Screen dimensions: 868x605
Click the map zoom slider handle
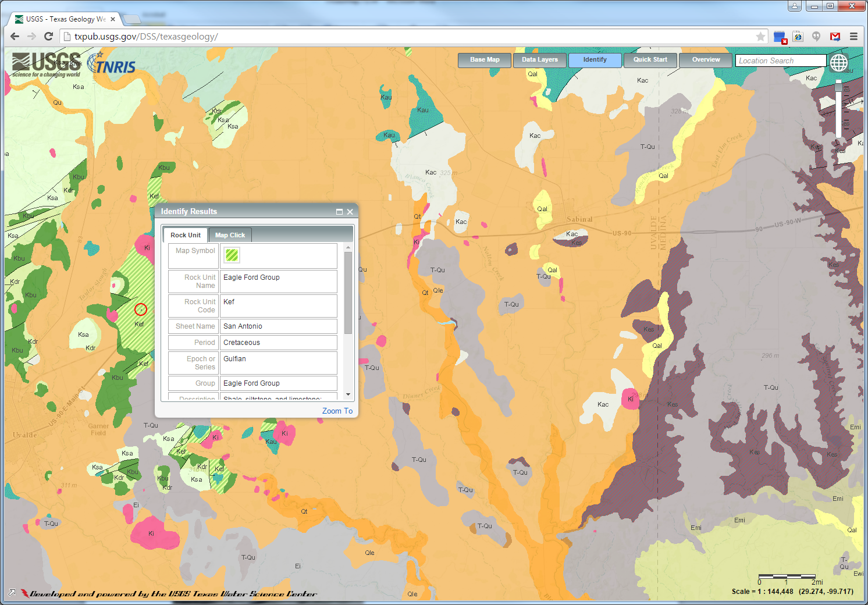pos(838,87)
